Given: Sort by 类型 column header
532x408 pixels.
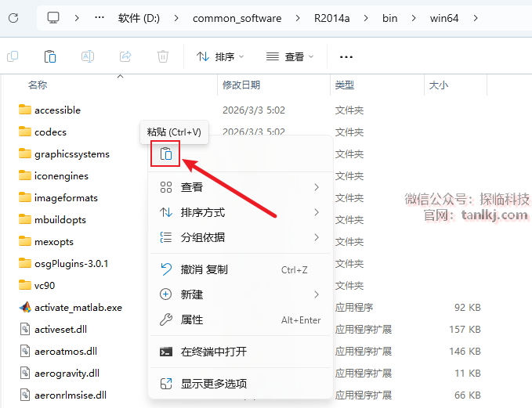Looking at the screenshot, I should tap(345, 85).
